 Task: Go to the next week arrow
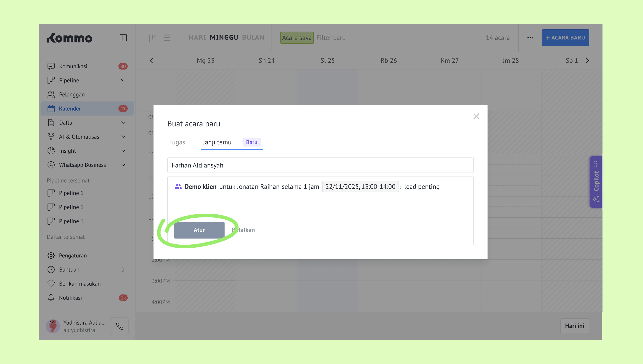click(587, 61)
